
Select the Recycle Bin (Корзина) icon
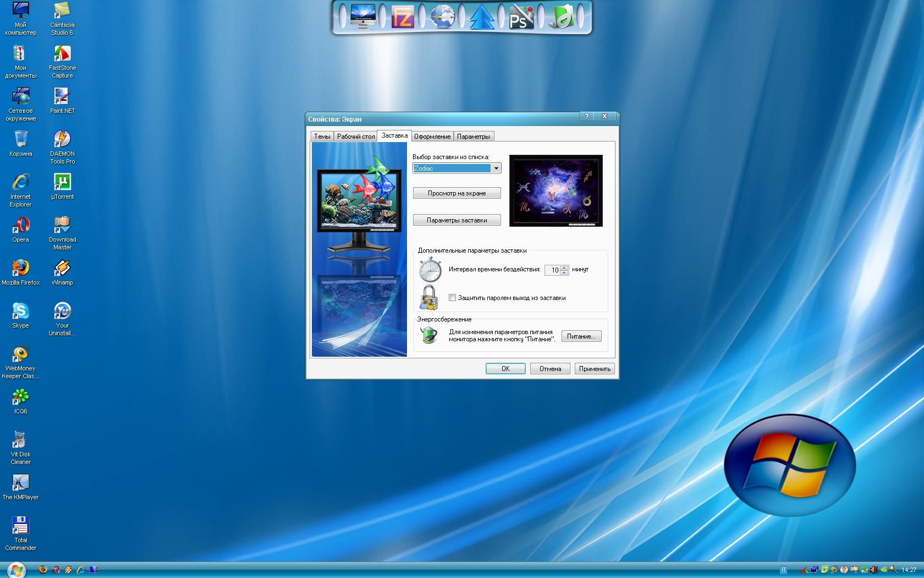(21, 144)
